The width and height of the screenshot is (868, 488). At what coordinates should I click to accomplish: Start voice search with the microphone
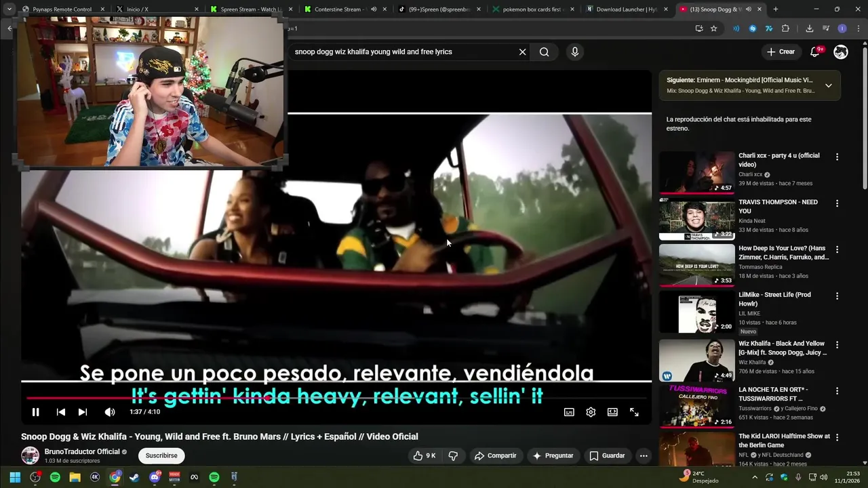(574, 52)
